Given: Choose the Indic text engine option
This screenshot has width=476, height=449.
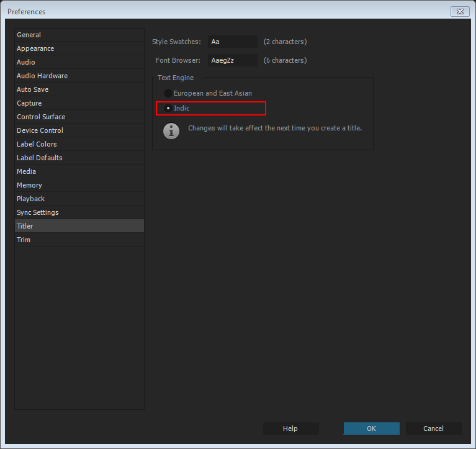Looking at the screenshot, I should click(168, 108).
